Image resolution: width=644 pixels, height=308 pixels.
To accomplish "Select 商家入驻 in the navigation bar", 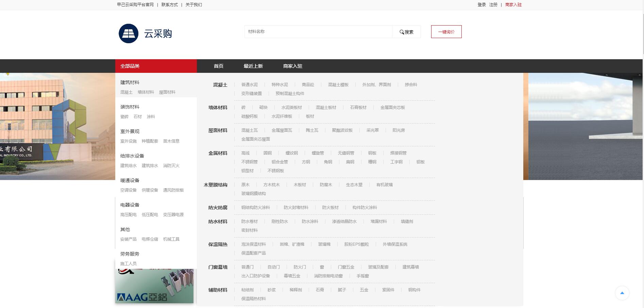I will [x=292, y=66].
